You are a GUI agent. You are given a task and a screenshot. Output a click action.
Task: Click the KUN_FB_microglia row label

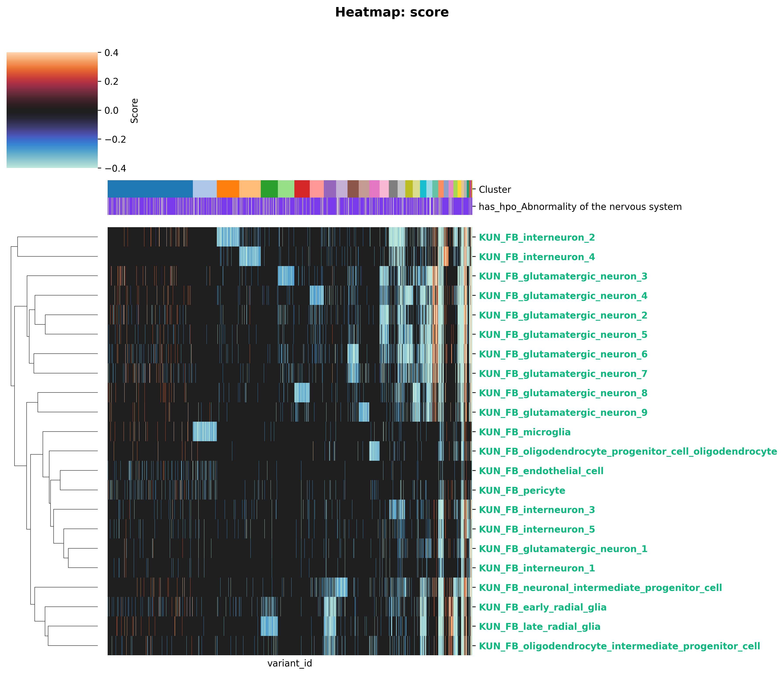pyautogui.click(x=524, y=432)
